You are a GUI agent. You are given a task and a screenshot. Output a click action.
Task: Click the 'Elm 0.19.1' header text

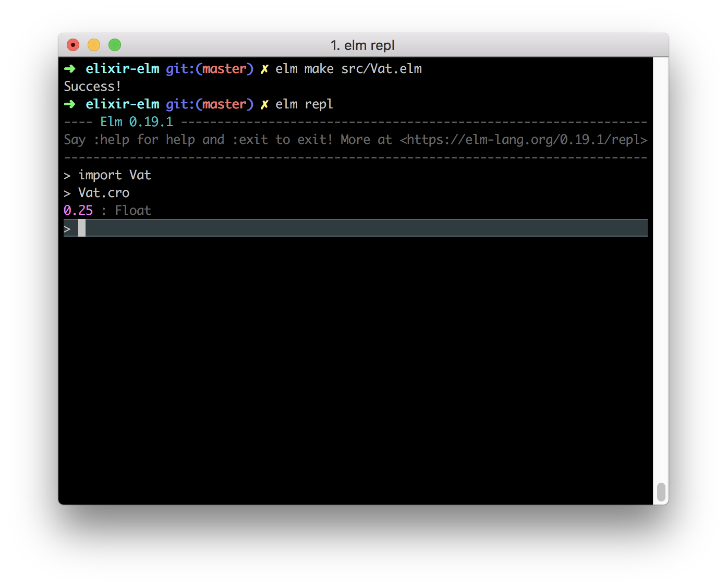click(137, 122)
